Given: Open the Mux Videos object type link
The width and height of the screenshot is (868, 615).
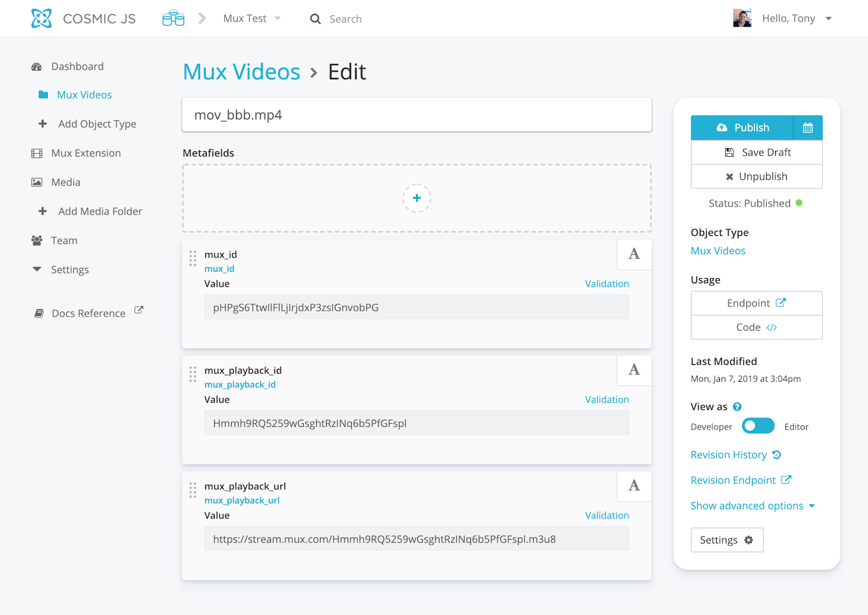Looking at the screenshot, I should (x=718, y=251).
